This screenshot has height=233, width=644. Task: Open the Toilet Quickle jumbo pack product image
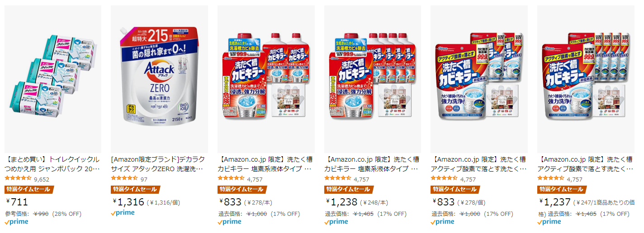pos(53,79)
